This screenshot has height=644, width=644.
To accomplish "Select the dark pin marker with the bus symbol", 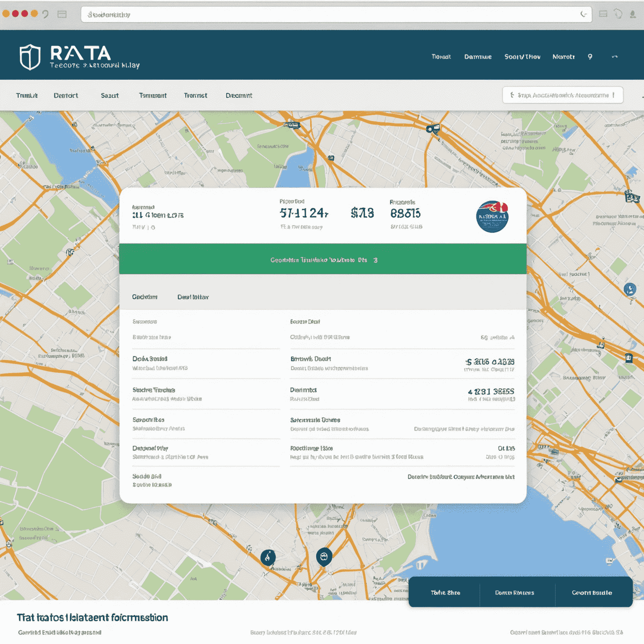I will click(x=324, y=557).
